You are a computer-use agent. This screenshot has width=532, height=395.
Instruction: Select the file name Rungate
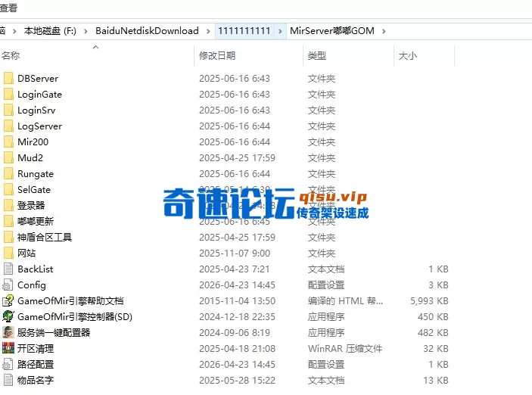coord(36,174)
